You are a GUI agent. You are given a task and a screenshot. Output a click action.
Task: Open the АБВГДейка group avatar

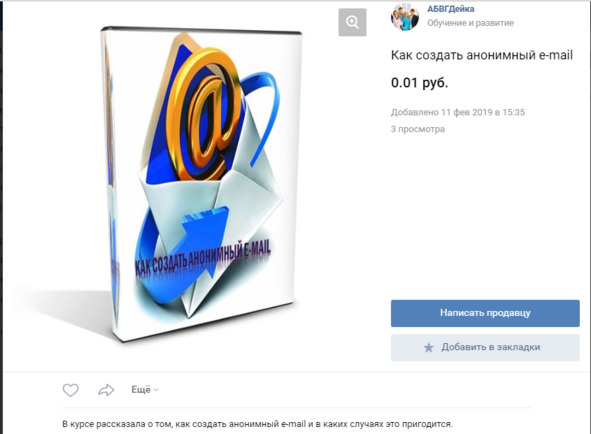(x=405, y=17)
